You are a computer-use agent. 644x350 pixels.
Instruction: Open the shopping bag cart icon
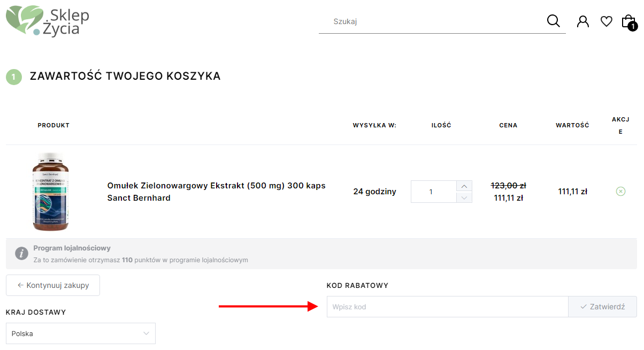pos(628,21)
